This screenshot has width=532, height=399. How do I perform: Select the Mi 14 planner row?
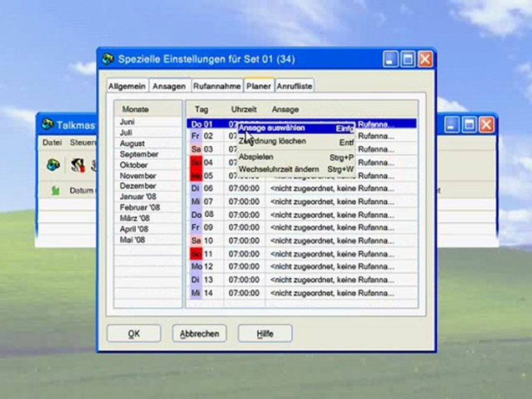click(x=301, y=293)
